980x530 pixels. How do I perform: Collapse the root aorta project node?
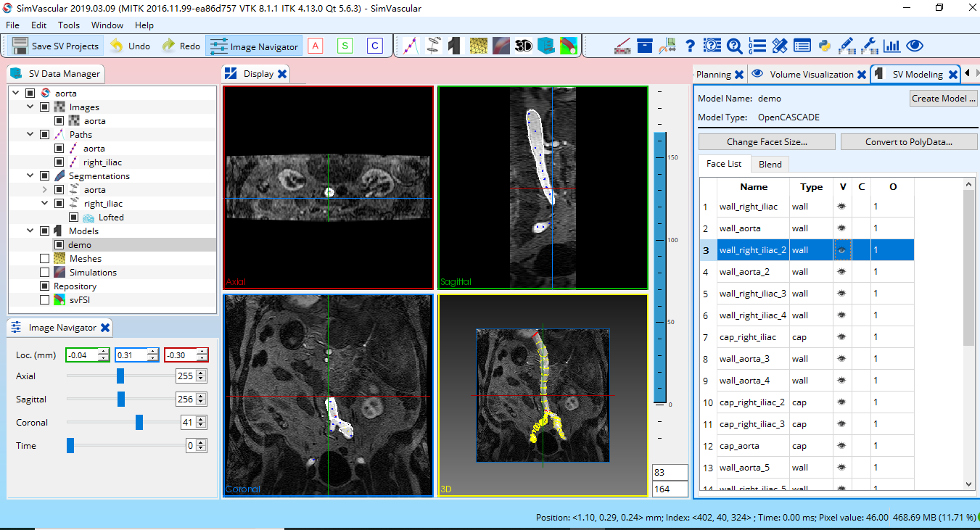16,94
